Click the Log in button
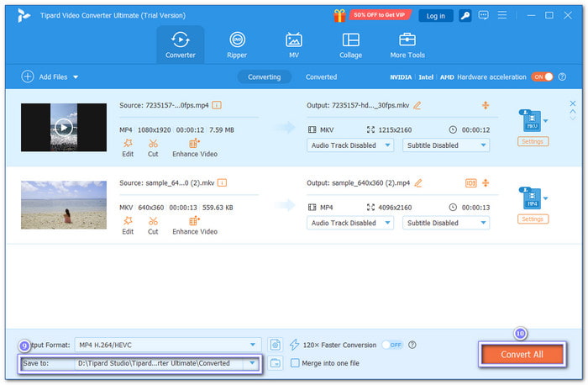The width and height of the screenshot is (588, 385). (x=435, y=16)
